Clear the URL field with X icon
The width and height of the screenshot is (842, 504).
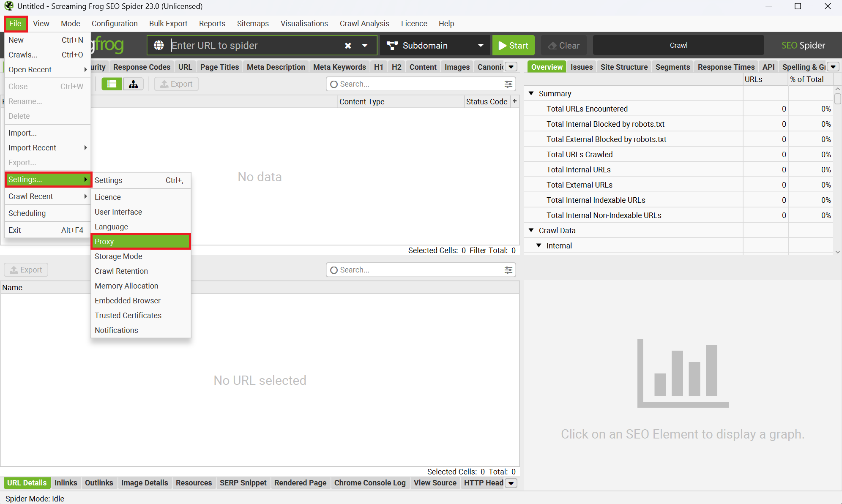point(348,45)
